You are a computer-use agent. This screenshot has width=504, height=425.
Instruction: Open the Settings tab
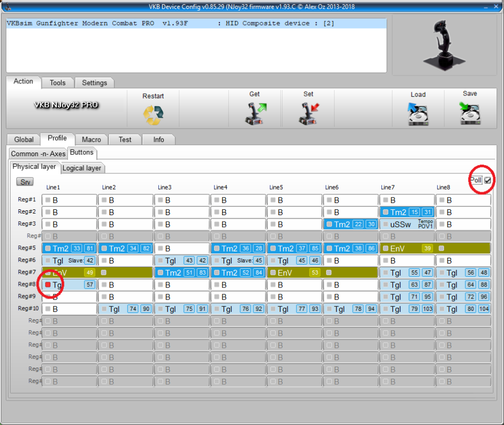click(95, 83)
